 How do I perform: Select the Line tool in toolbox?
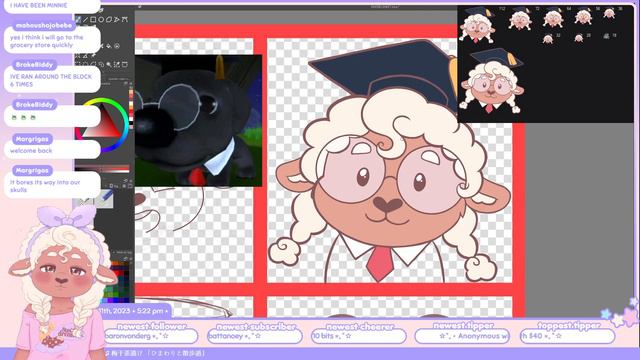click(85, 20)
